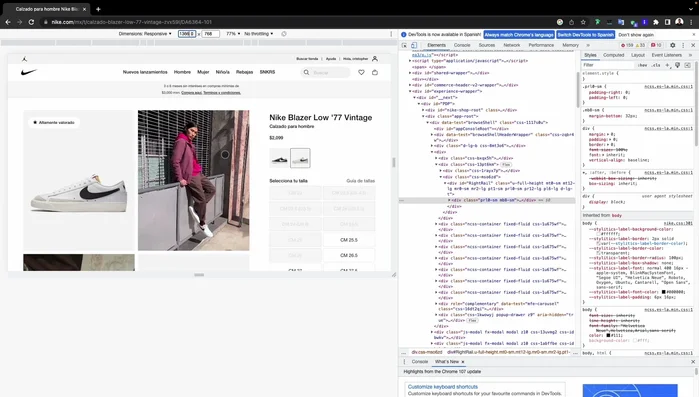Open the What's New drawer tab
699x397 pixels.
tap(447, 362)
